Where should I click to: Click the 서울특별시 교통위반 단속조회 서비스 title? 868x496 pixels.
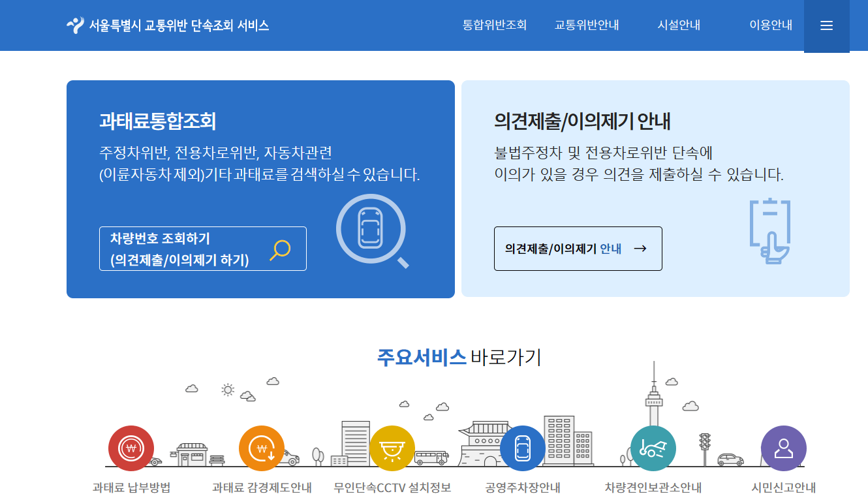click(179, 25)
